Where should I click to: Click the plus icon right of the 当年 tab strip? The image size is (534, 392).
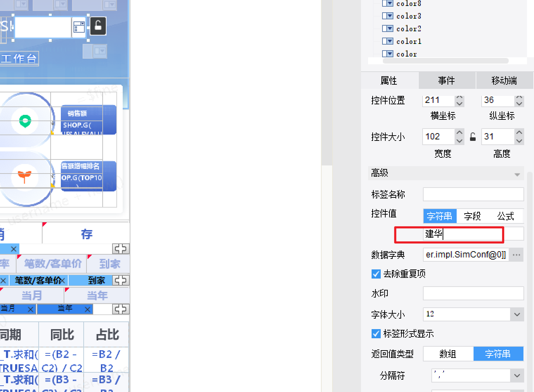coord(121,309)
